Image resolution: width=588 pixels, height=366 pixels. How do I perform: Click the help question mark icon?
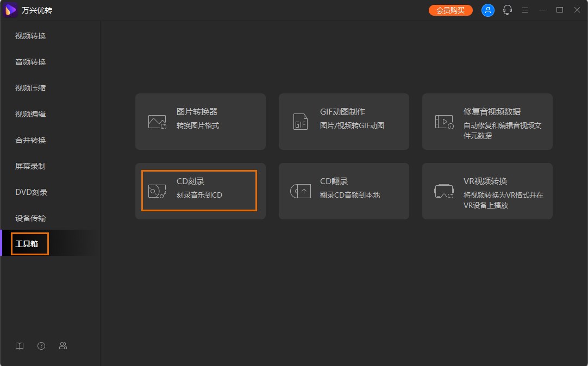pyautogui.click(x=41, y=345)
